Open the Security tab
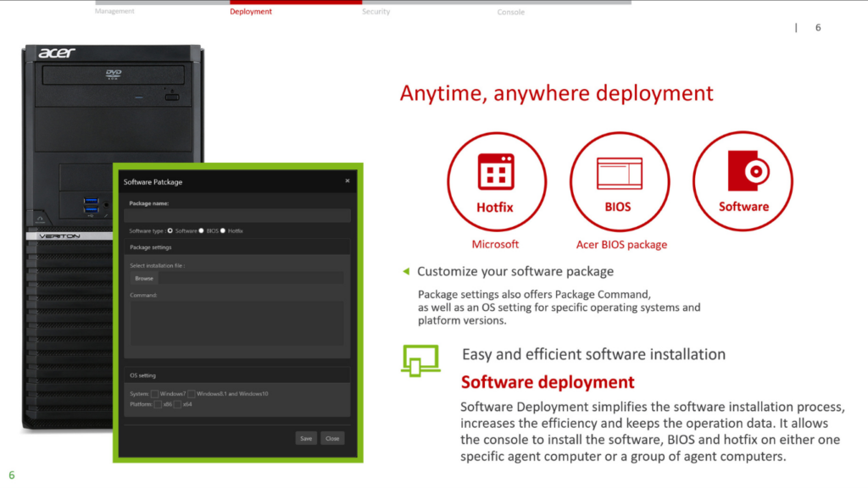This screenshot has height=488, width=868. 376,12
